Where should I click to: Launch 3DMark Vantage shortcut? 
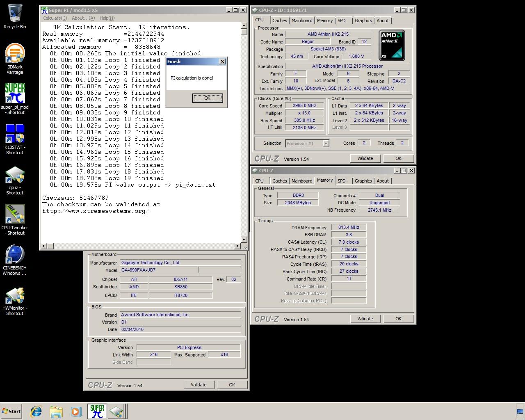[x=15, y=59]
